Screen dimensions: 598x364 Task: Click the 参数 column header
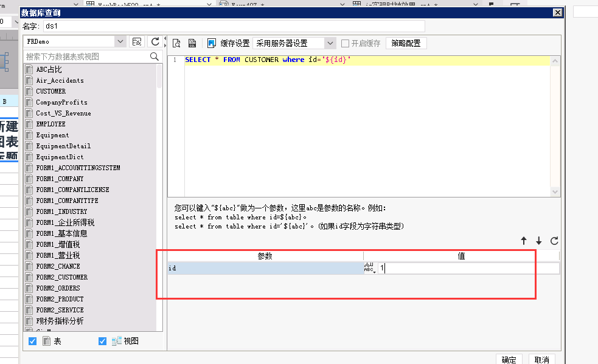[265, 256]
